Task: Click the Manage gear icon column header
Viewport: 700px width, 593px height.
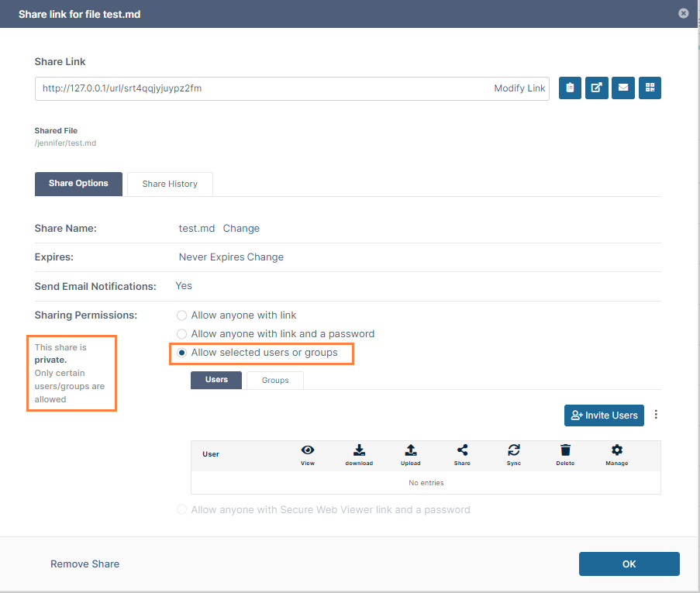Action: 617,450
